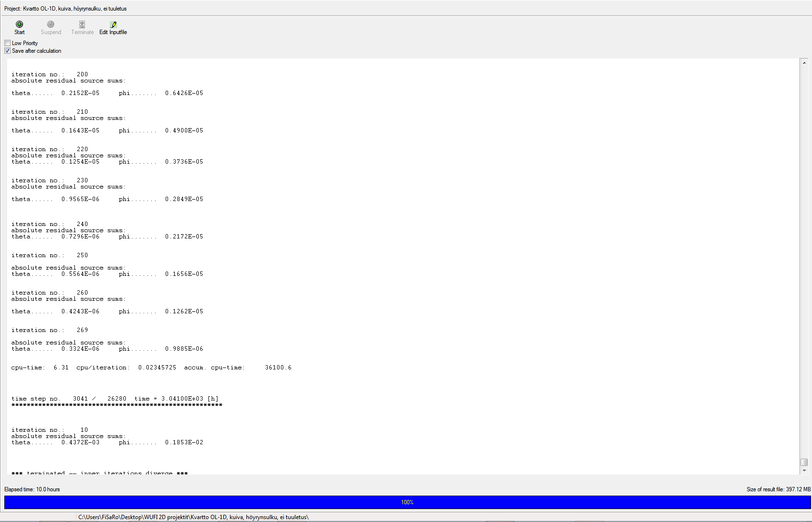
Task: Click the time step no. 3041 line
Action: tap(115, 399)
